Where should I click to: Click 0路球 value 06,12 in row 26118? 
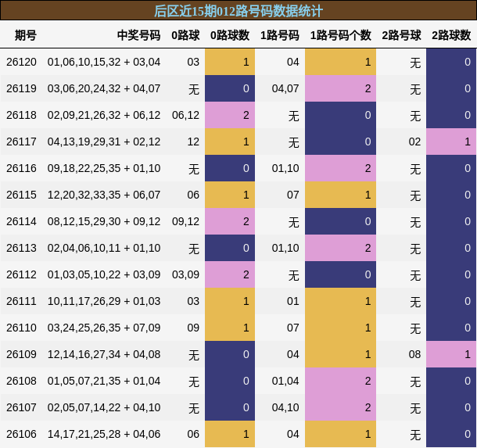tap(185, 115)
